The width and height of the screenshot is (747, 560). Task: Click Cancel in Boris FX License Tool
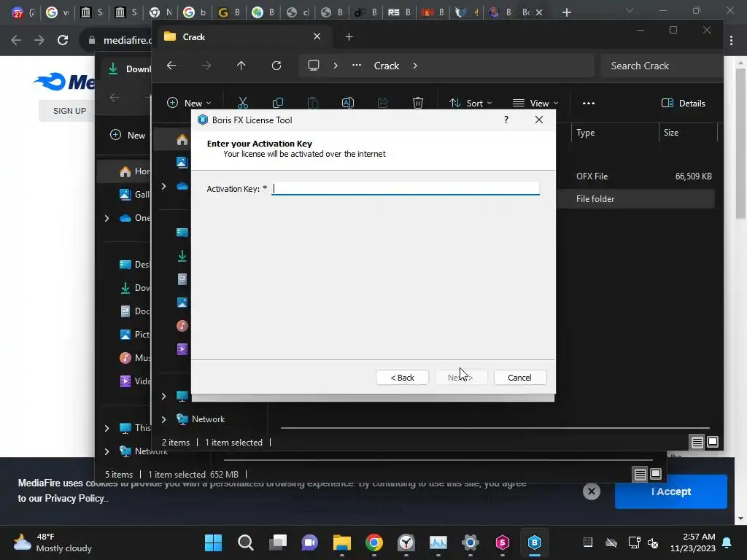point(519,378)
